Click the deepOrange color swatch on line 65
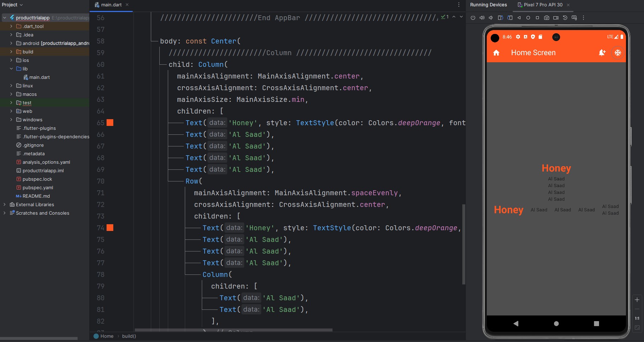This screenshot has height=342, width=644. coord(110,123)
